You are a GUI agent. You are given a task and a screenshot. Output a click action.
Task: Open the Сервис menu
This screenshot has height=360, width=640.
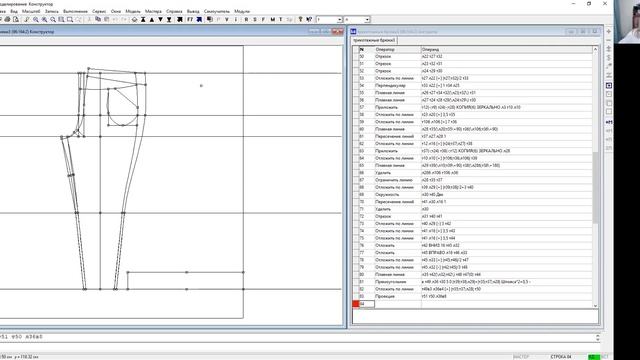(99, 11)
